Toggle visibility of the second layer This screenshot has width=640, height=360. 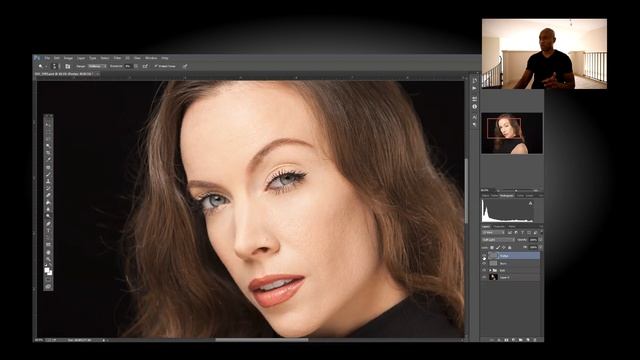(484, 263)
